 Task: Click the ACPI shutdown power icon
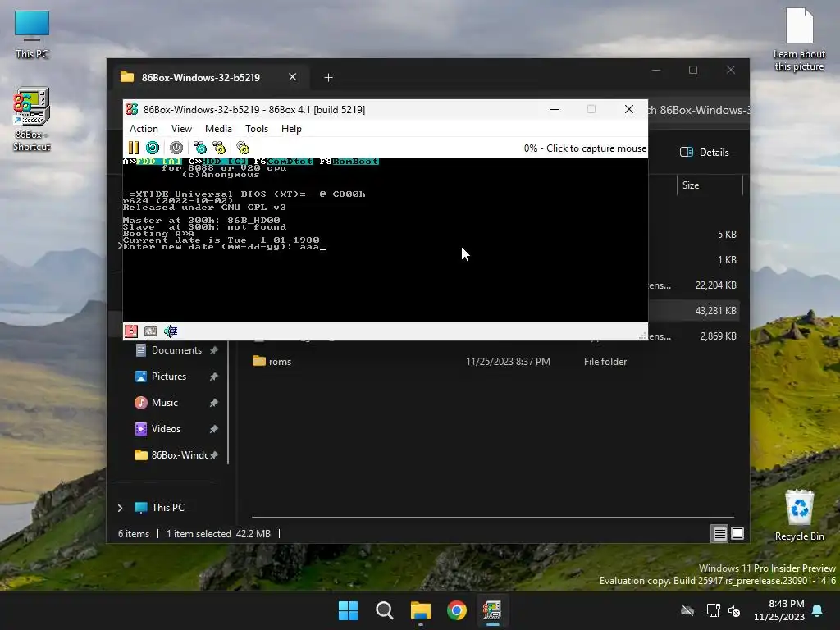click(x=176, y=148)
